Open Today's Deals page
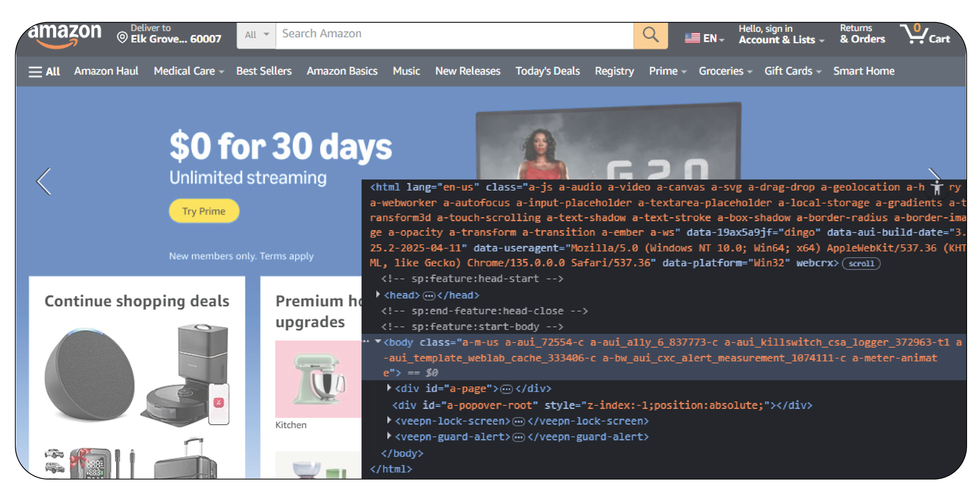 (x=547, y=71)
